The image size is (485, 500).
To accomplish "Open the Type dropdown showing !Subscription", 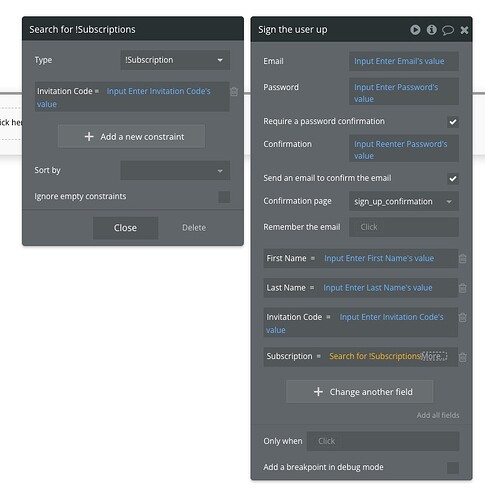I will 175,60.
